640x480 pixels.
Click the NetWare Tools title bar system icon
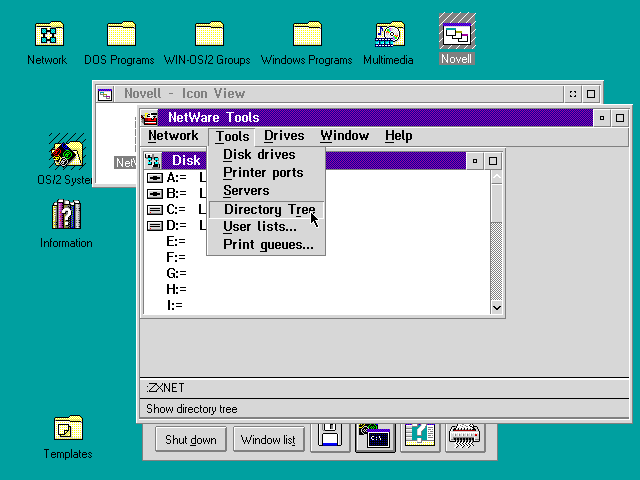(149, 118)
